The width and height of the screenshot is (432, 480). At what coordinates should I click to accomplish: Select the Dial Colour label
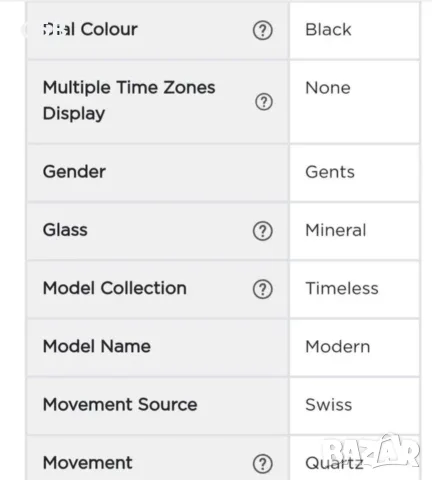click(90, 29)
